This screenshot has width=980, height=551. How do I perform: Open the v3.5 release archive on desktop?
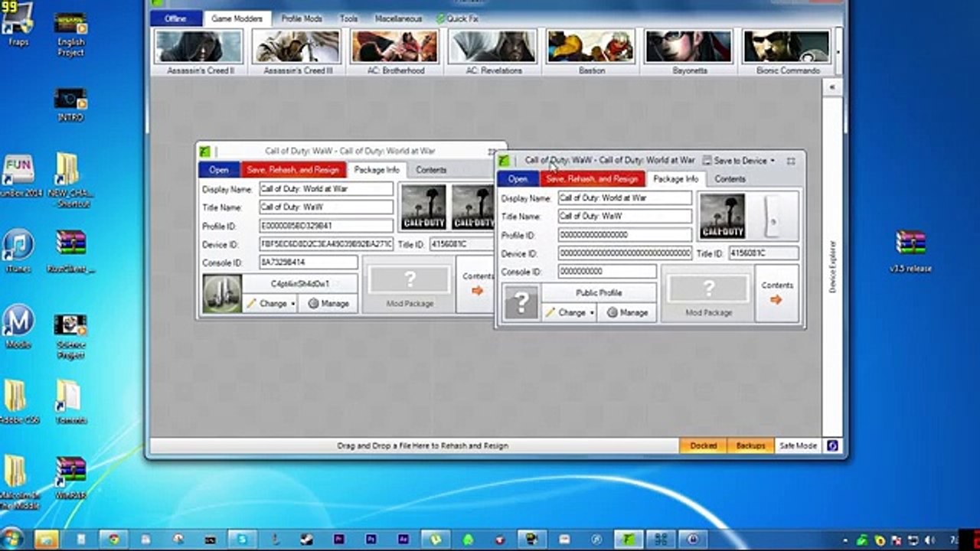[x=910, y=251]
